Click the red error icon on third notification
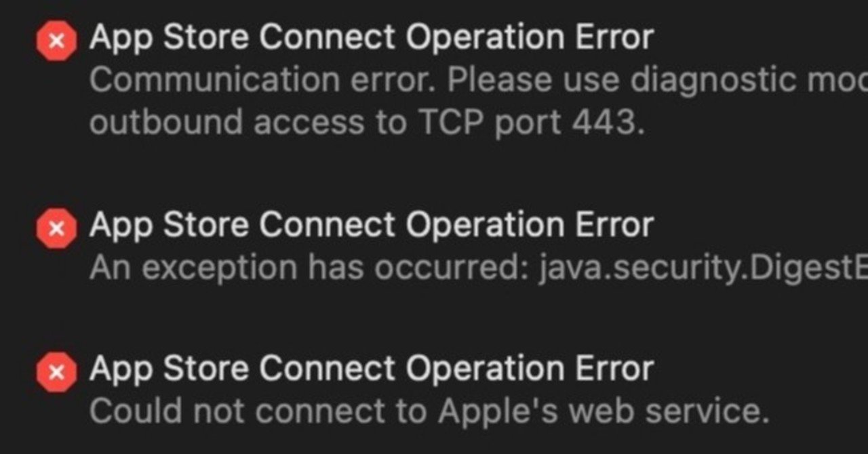This screenshot has width=868, height=454. click(56, 369)
